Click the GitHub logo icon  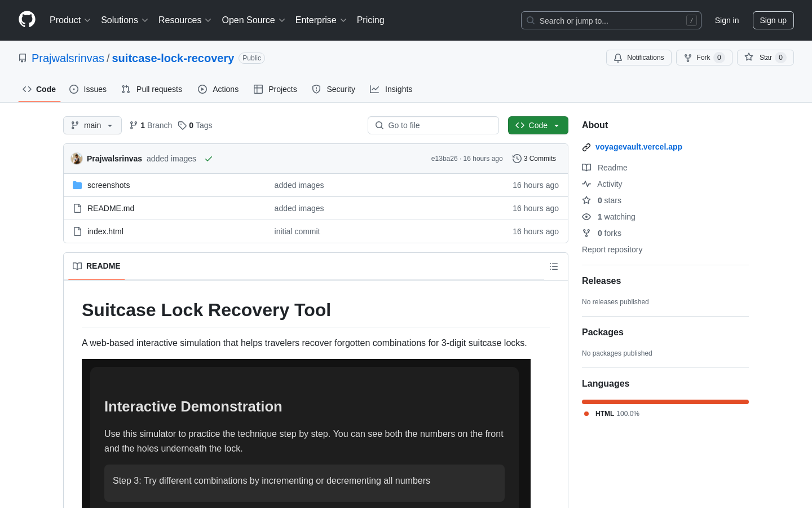pos(27,20)
